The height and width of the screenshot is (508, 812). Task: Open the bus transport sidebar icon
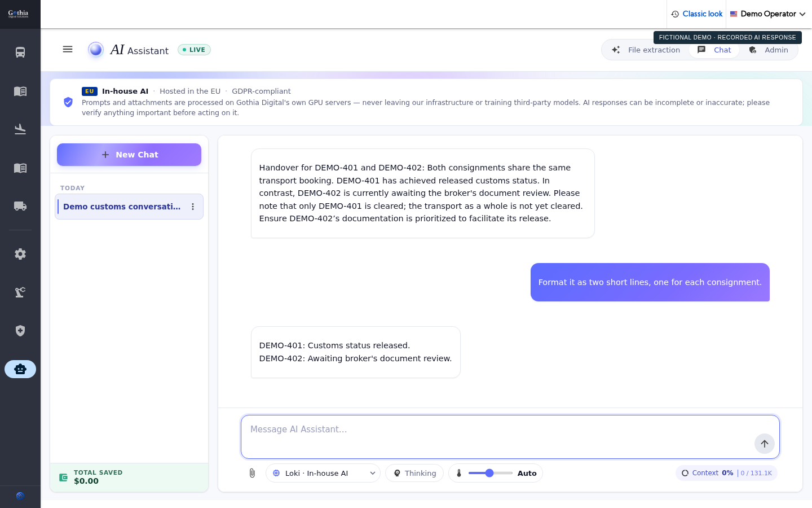pos(20,52)
